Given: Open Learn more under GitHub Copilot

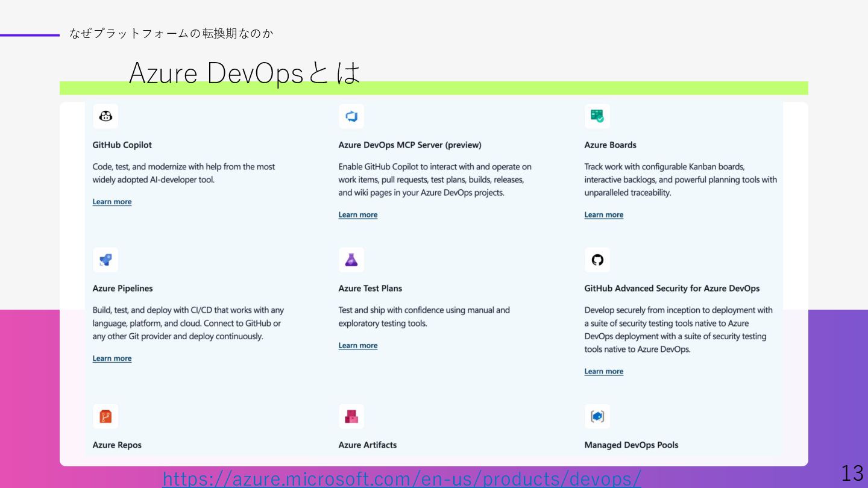Looking at the screenshot, I should click(x=112, y=202).
